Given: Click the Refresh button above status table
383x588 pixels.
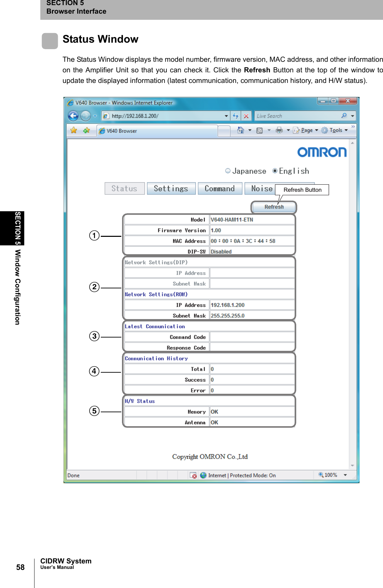Looking at the screenshot, I should tap(274, 207).
